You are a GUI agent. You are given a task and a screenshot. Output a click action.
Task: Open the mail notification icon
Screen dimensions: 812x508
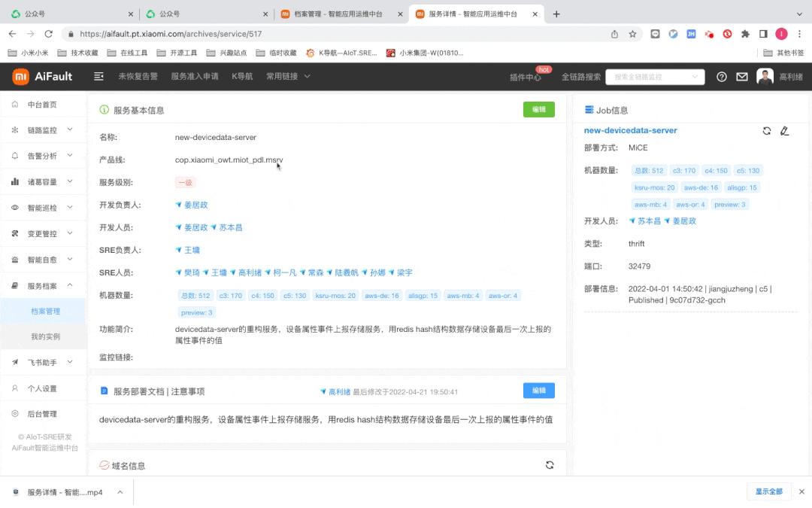[x=742, y=76]
